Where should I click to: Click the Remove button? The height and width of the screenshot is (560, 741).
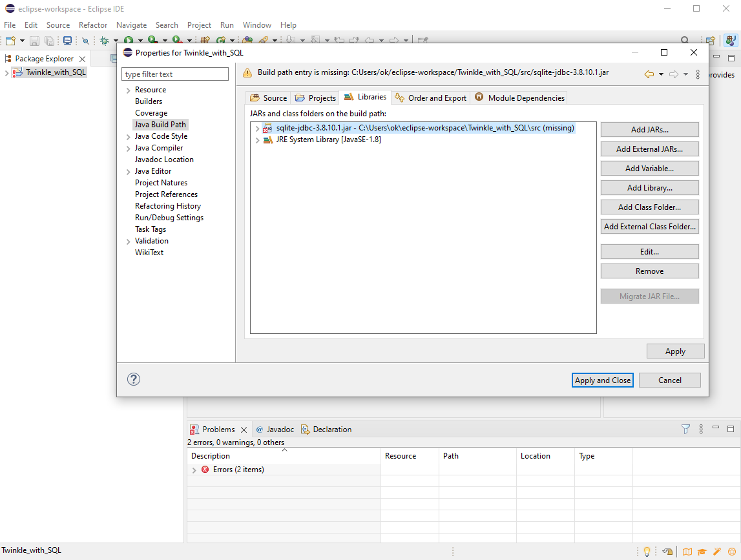pyautogui.click(x=650, y=271)
